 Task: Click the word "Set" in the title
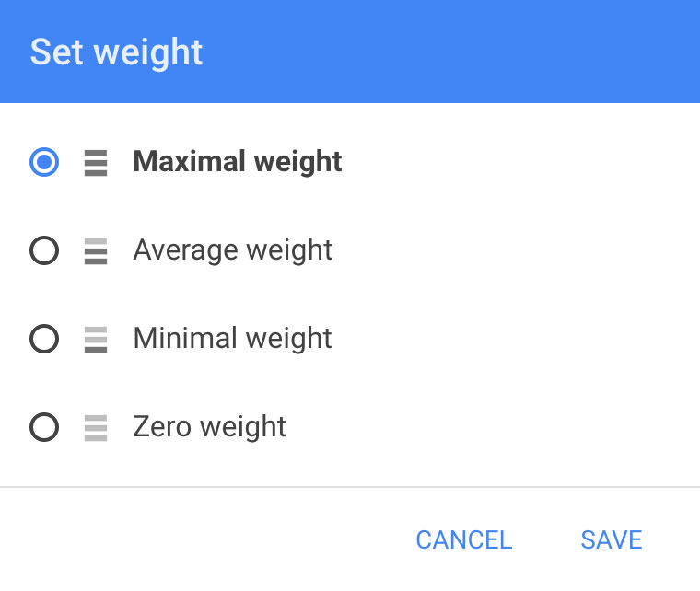coord(57,52)
